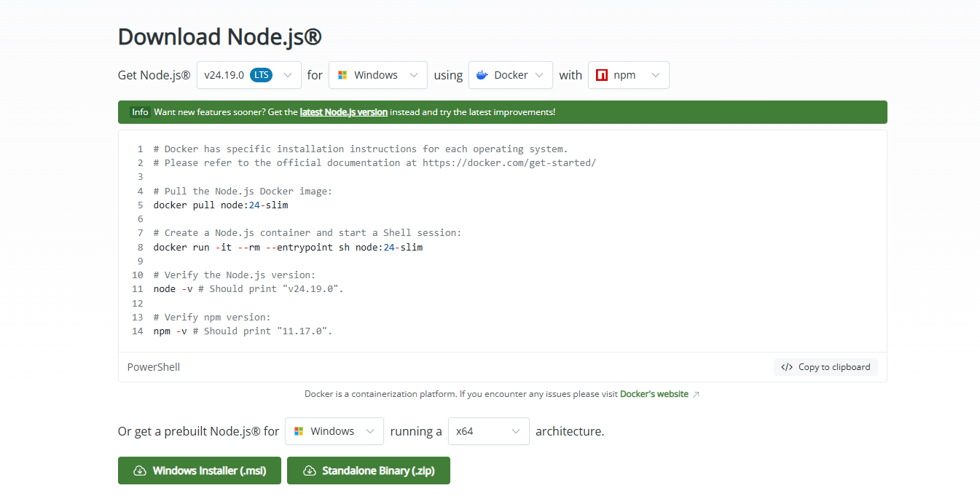980x496 pixels.
Task: Open the Node.js version dropdown v24.19.0
Action: tap(249, 75)
